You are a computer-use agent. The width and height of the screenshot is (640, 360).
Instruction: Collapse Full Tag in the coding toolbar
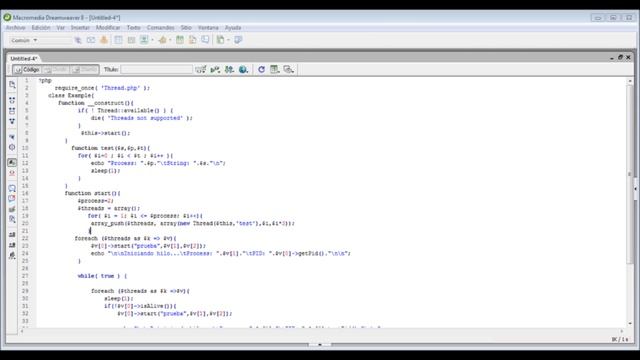pyautogui.click(x=12, y=100)
